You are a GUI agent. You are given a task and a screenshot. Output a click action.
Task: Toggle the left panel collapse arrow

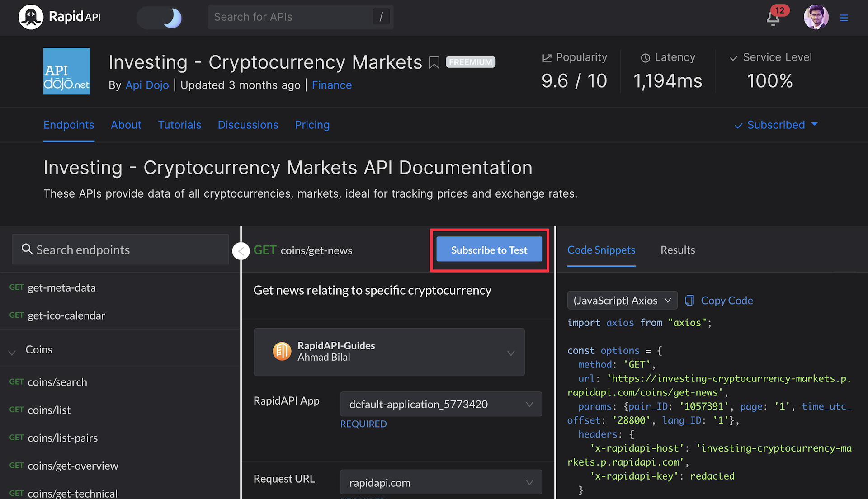(x=240, y=250)
